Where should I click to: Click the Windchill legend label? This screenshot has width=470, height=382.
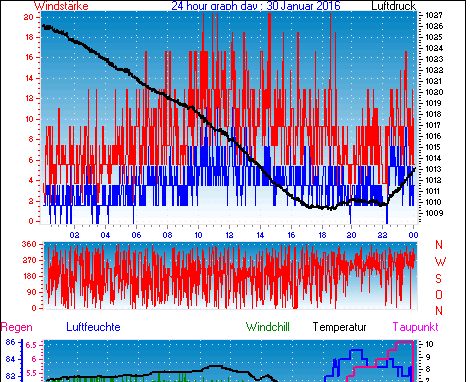268,327
